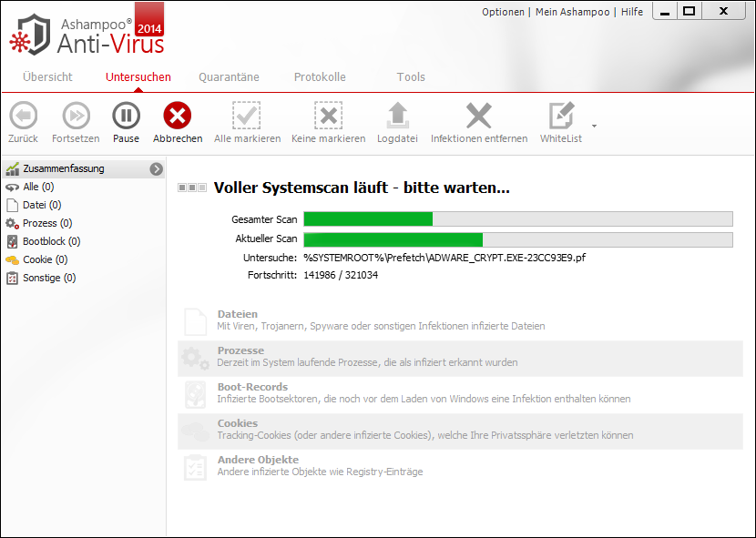Image resolution: width=756 pixels, height=538 pixels.
Task: Collapse Zusammenfassung using its arrow button
Action: coord(157,168)
